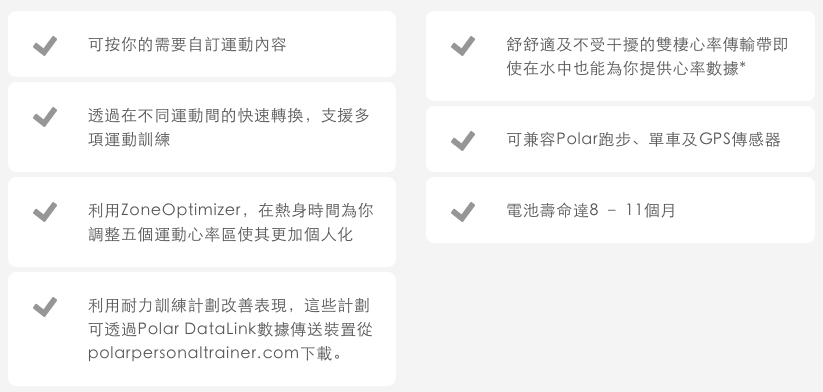
Task: Click the 可兼容Polar跑步、單車及GPS傳感器 text
Action: click(x=643, y=140)
